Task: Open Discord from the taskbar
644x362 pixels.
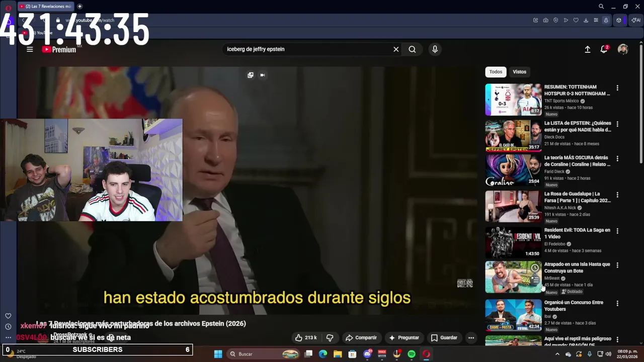Action: pos(367,354)
